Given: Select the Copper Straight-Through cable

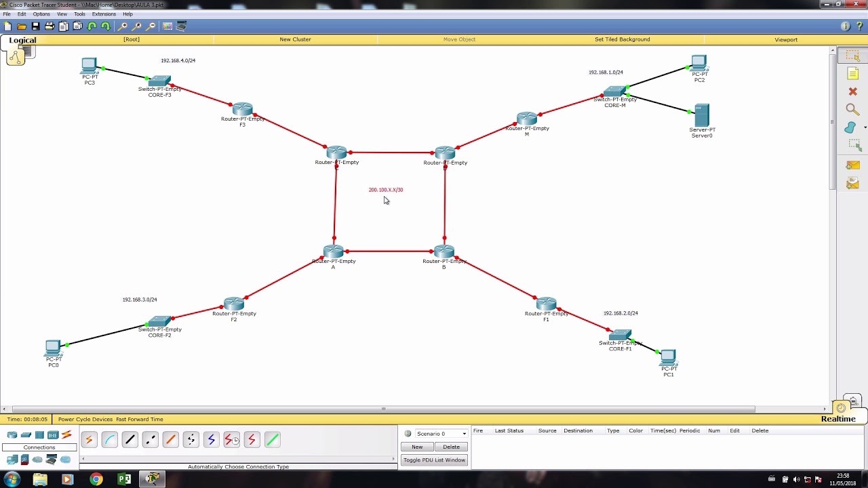Looking at the screenshot, I should (x=130, y=440).
